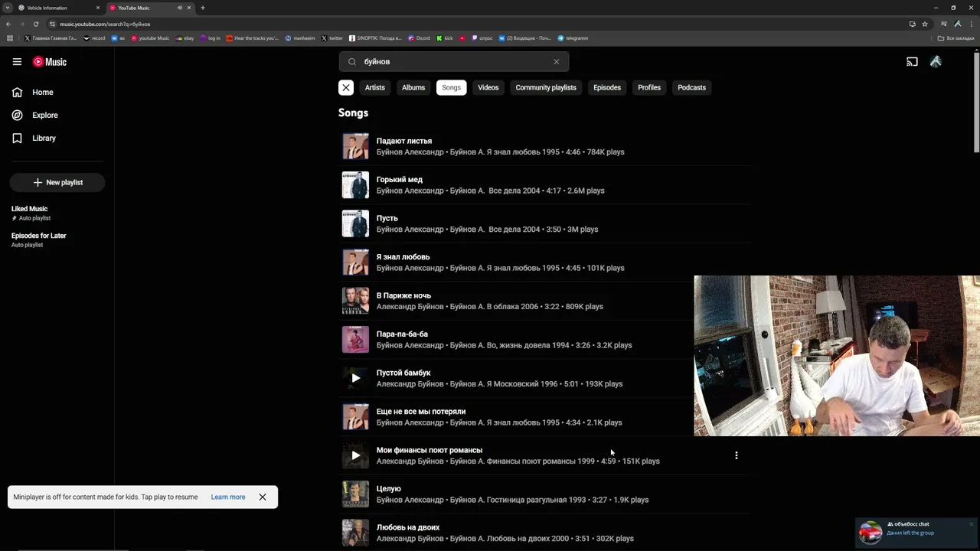This screenshot has height=551, width=980.
Task: Play Пара-па-ба-ба thumbnail
Action: [355, 339]
